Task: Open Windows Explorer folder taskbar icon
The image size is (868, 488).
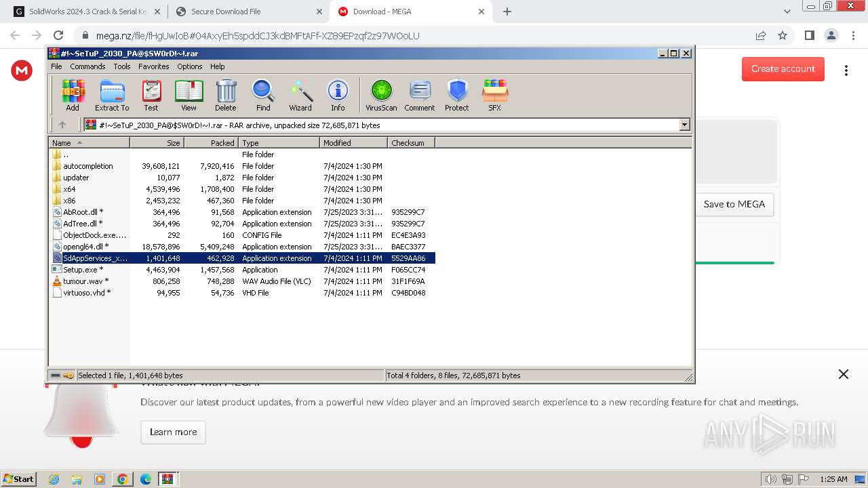Action: point(77,479)
